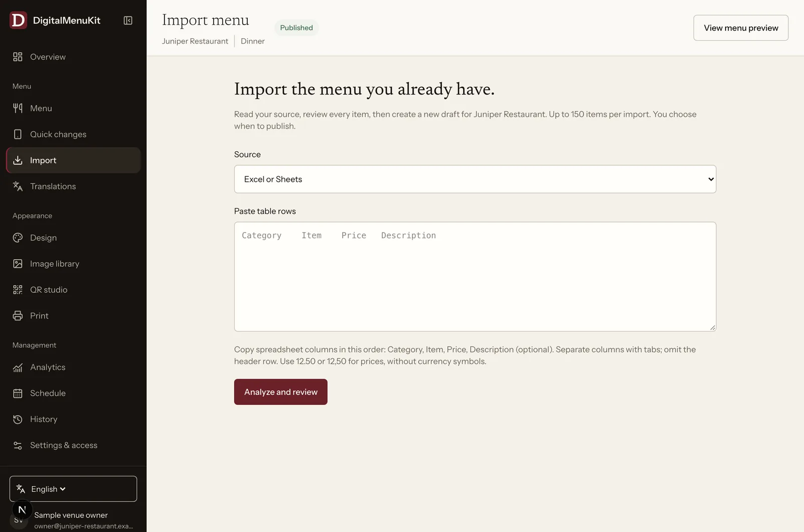Click the Menu fork and knife icon
The width and height of the screenshot is (804, 532).
click(18, 108)
